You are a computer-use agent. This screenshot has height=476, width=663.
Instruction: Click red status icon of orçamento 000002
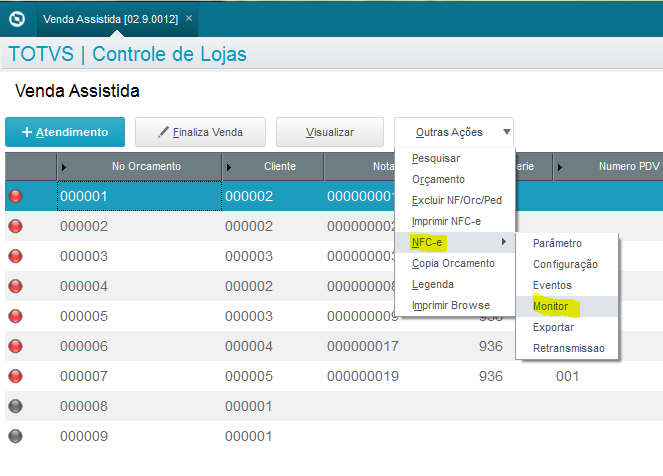pos(16,226)
